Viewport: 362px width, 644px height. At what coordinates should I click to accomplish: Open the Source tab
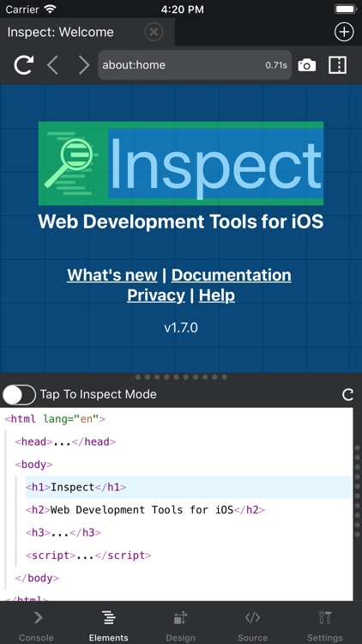pos(252,625)
